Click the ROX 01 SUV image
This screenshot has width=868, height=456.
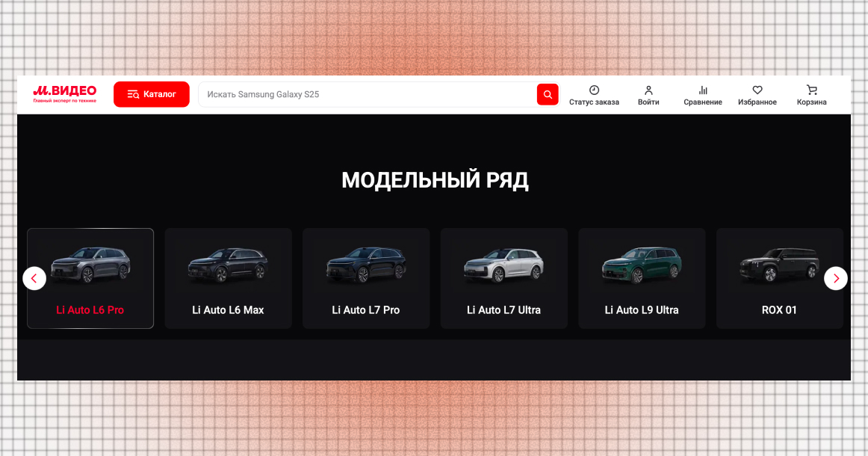tap(779, 265)
